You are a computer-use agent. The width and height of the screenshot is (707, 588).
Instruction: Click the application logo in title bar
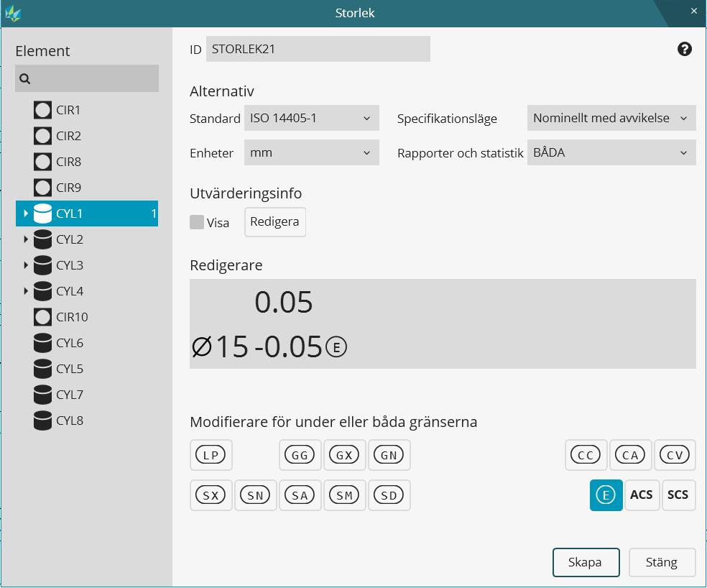(13, 14)
